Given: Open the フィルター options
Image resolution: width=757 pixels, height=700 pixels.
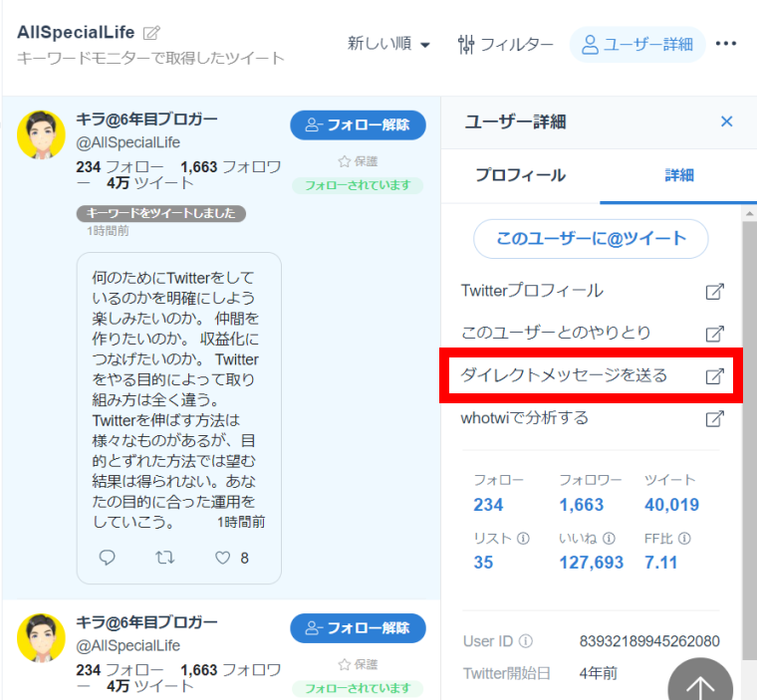Looking at the screenshot, I should (505, 44).
